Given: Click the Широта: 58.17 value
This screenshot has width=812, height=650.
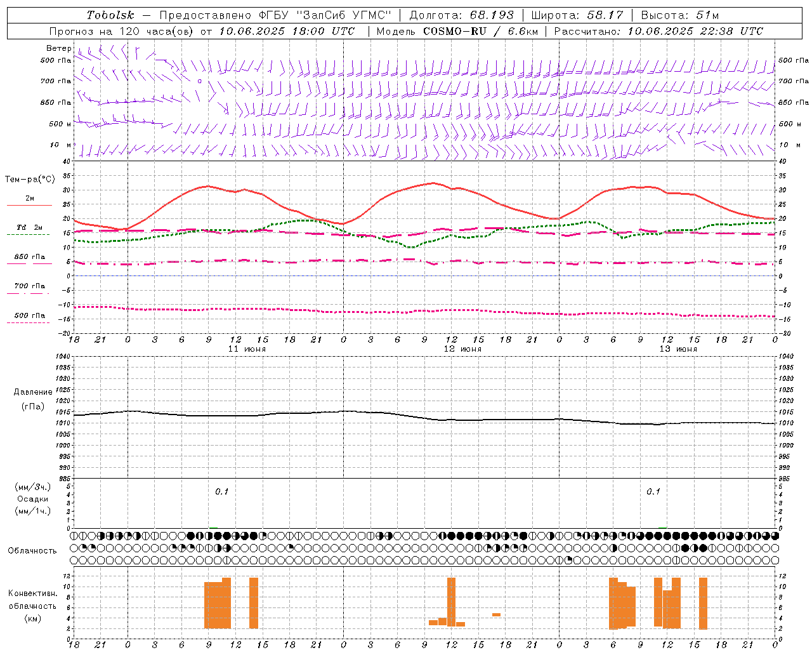Looking at the screenshot, I should (577, 15).
